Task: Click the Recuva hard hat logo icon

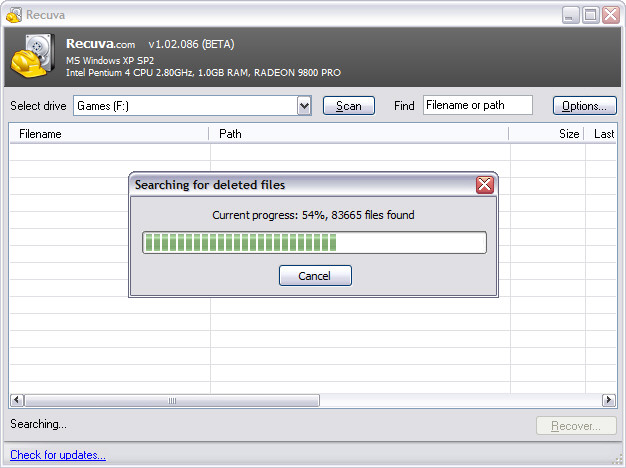Action: pos(33,56)
